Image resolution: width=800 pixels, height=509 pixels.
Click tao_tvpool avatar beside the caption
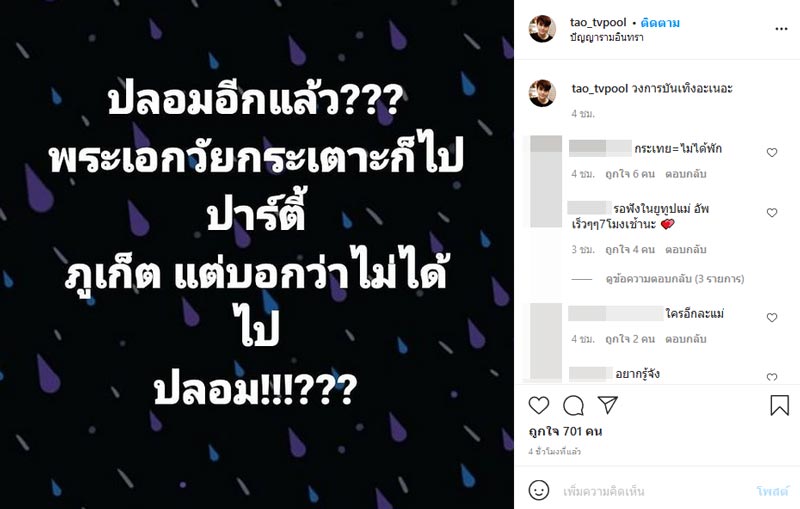tap(542, 93)
